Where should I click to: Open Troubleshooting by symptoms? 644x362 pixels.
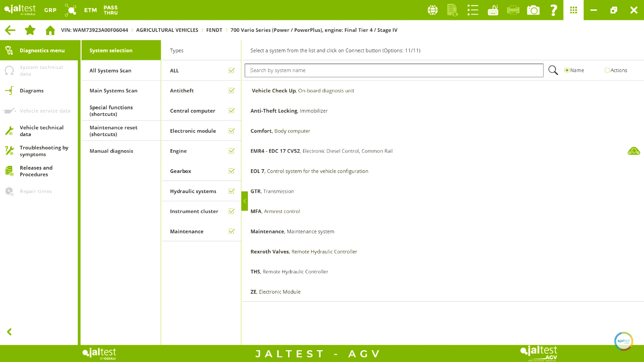tap(43, 151)
